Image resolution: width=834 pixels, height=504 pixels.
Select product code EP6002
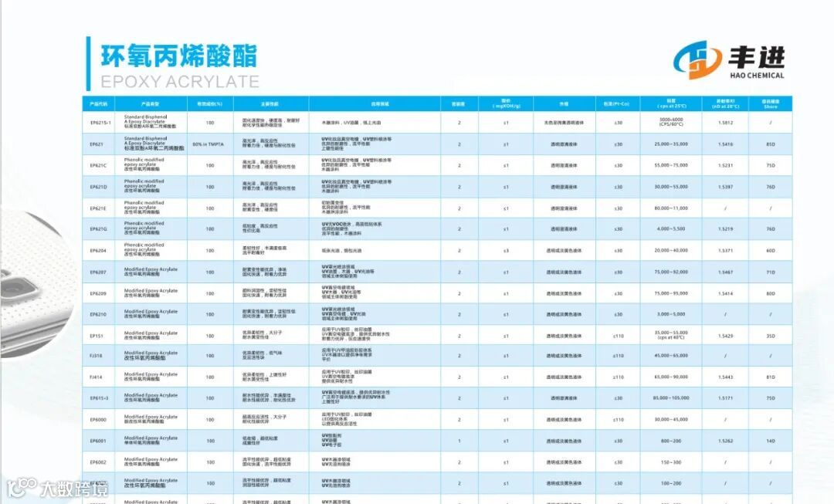tap(98, 462)
